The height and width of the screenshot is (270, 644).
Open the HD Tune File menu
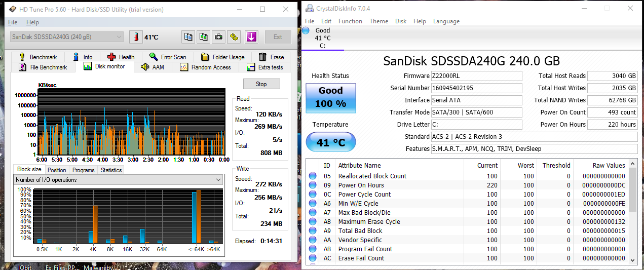click(13, 22)
